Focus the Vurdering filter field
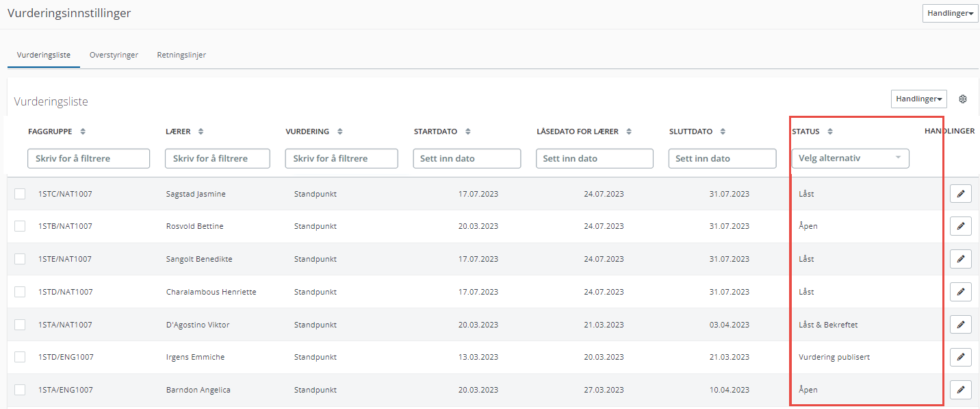This screenshot has width=980, height=409. 341,158
